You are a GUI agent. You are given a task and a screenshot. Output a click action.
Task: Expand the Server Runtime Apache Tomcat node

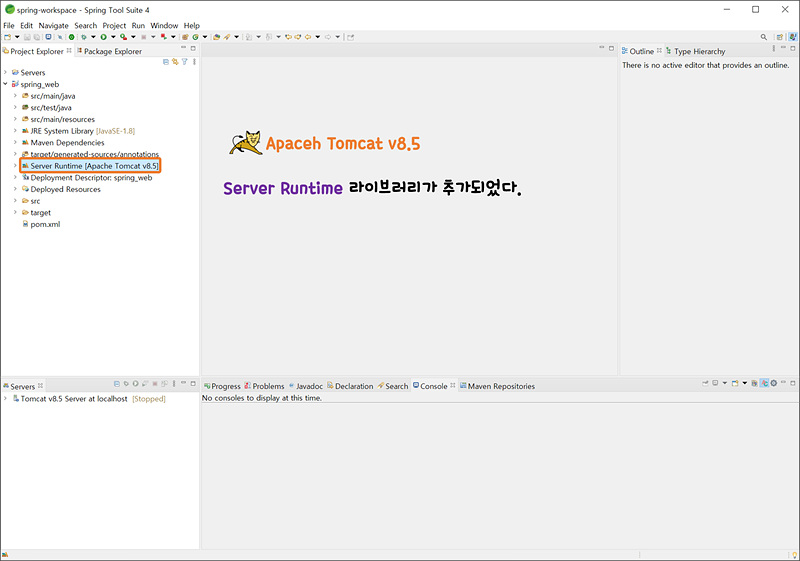coord(15,166)
